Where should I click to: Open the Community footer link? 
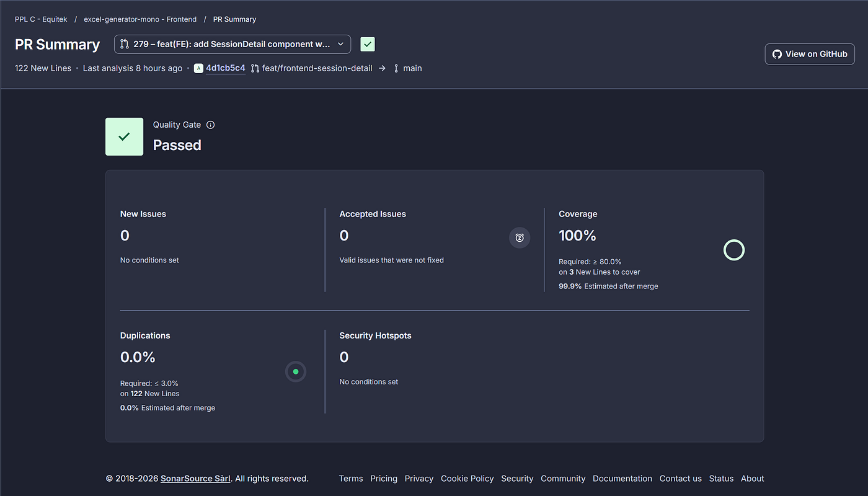tap(563, 479)
